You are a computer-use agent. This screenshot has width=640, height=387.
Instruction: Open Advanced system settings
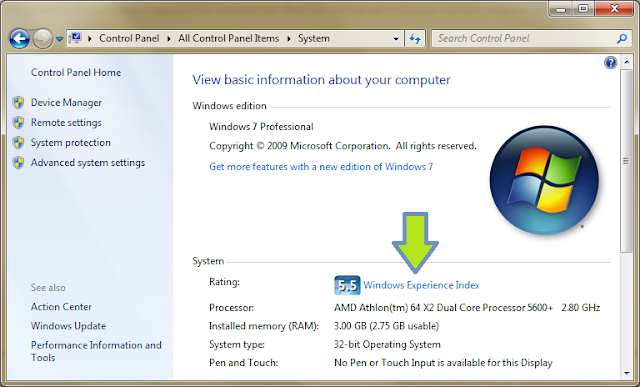point(88,162)
